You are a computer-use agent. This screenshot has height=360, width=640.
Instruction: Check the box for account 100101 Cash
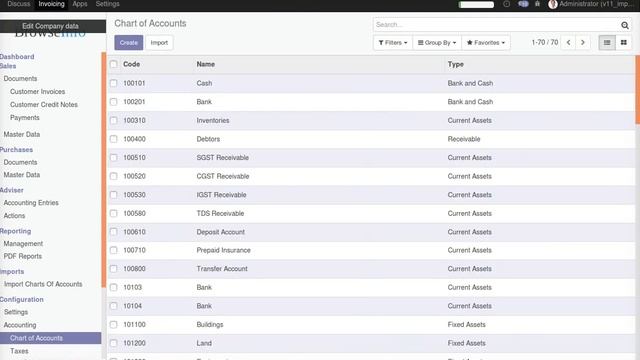point(113,83)
